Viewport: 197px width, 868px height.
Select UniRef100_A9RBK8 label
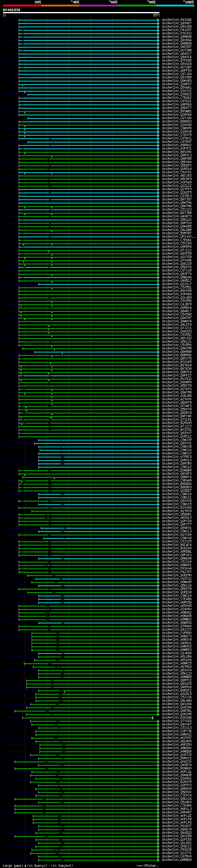pos(177,860)
